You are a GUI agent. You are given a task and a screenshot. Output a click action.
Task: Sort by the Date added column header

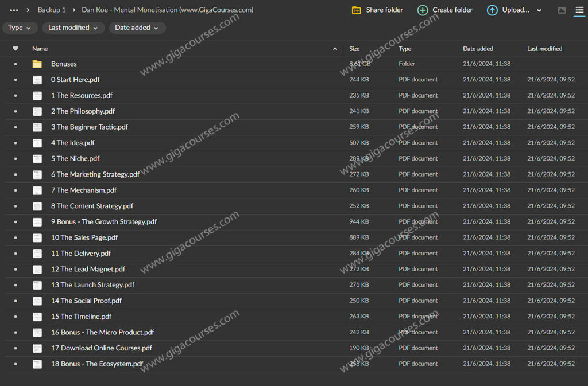(x=478, y=49)
